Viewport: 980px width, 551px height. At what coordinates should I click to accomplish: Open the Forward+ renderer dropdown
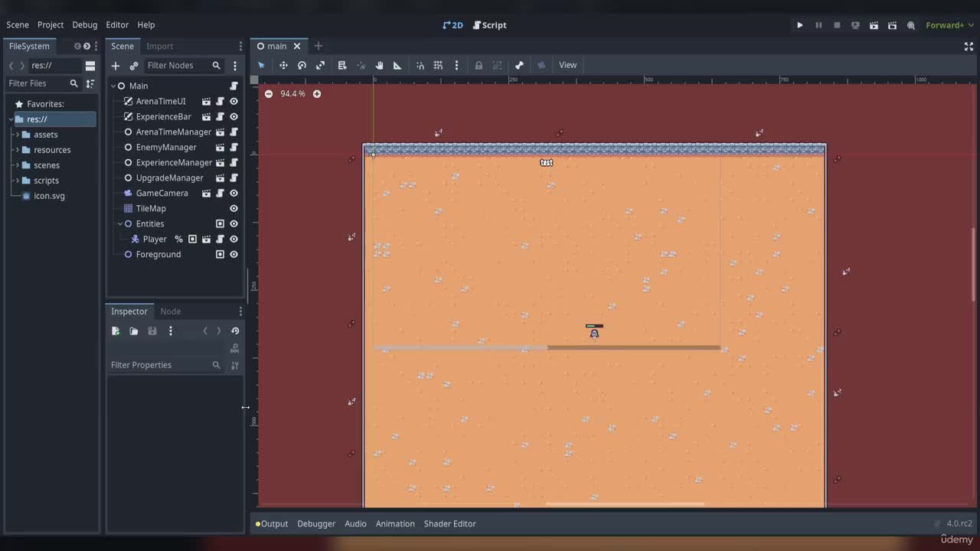coord(949,25)
